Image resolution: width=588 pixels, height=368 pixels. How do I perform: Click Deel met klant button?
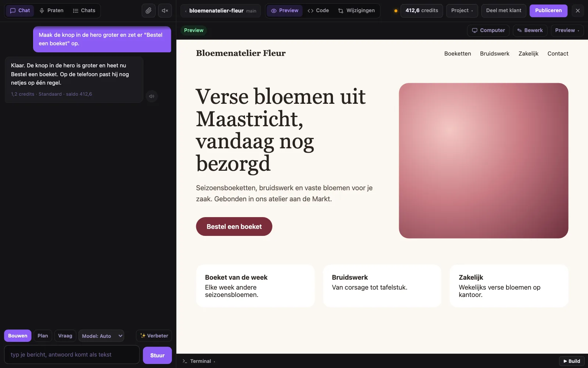(x=503, y=11)
